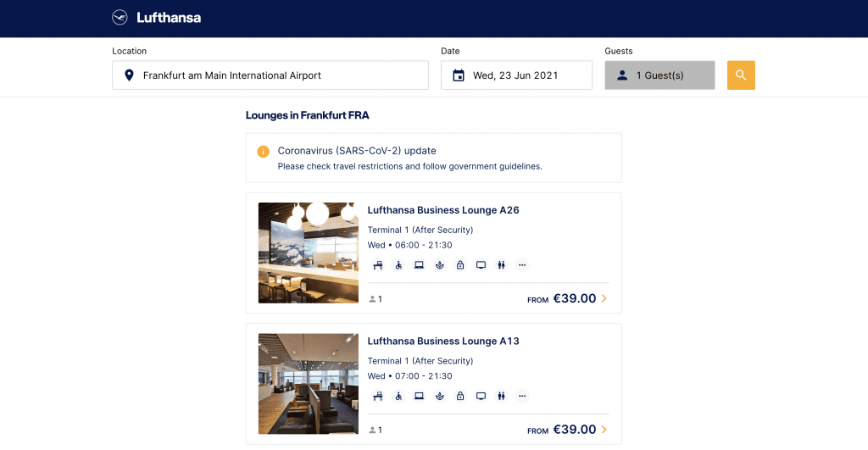Open the Lounge A26 photo thumbnail

(x=309, y=253)
